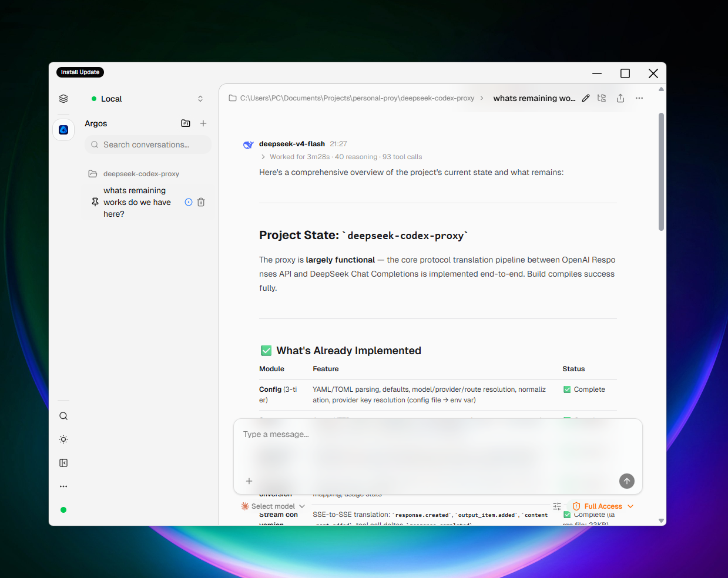
Task: Send the message with the arrow button
Action: pyautogui.click(x=627, y=481)
